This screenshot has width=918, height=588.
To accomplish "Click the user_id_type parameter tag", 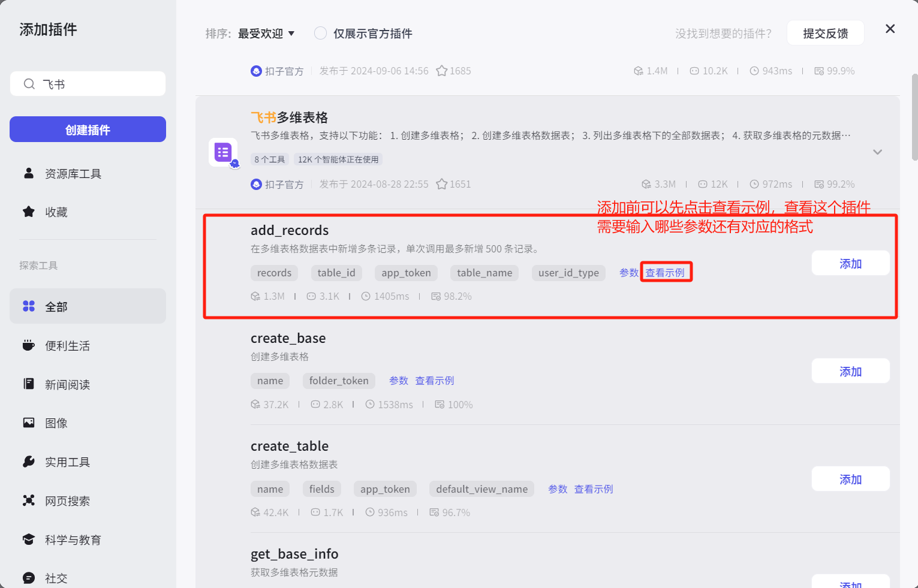I will coord(568,273).
